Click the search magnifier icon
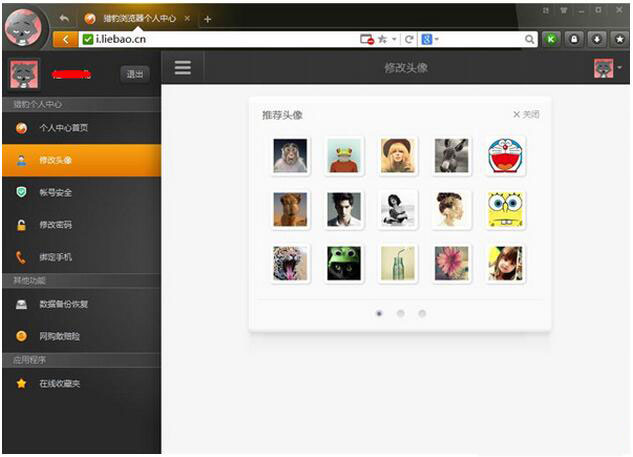The height and width of the screenshot is (457, 633). [530, 39]
